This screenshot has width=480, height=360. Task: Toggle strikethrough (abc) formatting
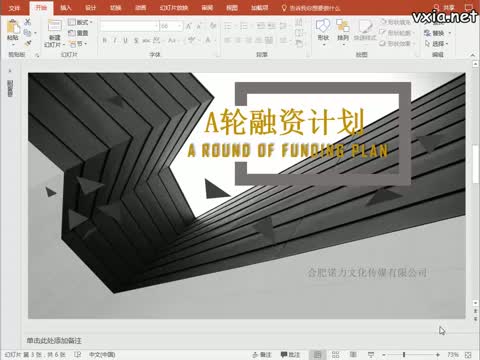click(x=146, y=41)
